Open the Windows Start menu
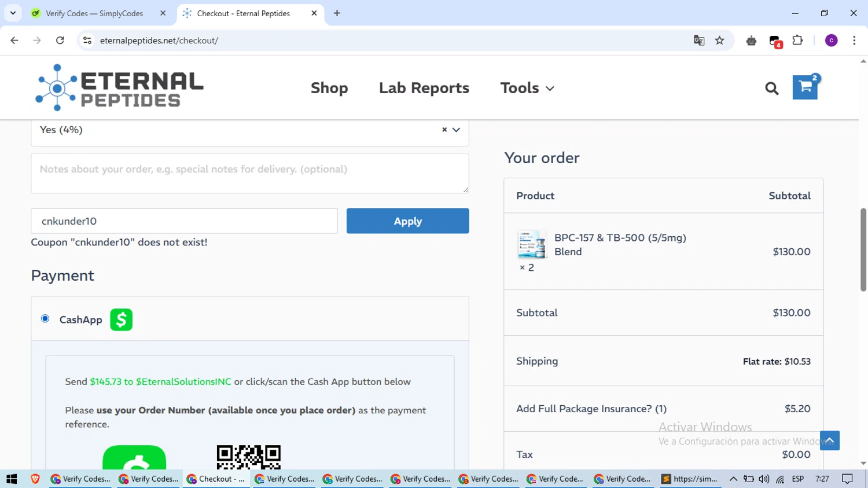This screenshot has height=488, width=868. tap(12, 479)
